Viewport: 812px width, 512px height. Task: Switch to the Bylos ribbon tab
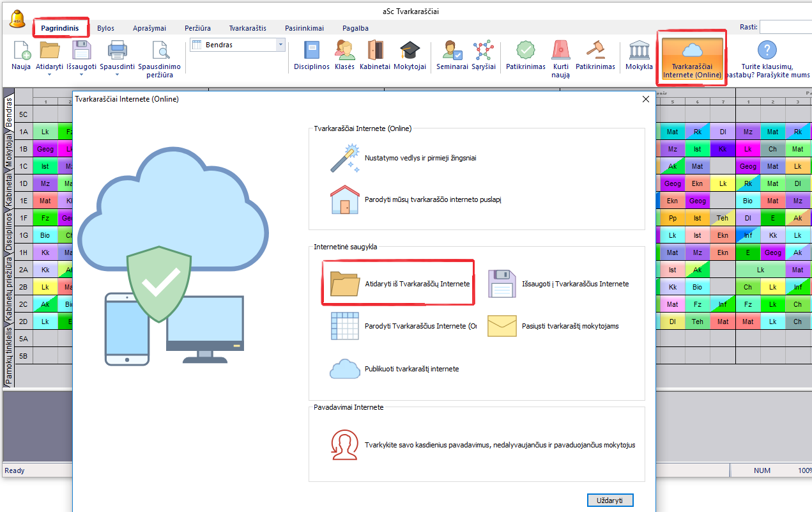point(106,28)
